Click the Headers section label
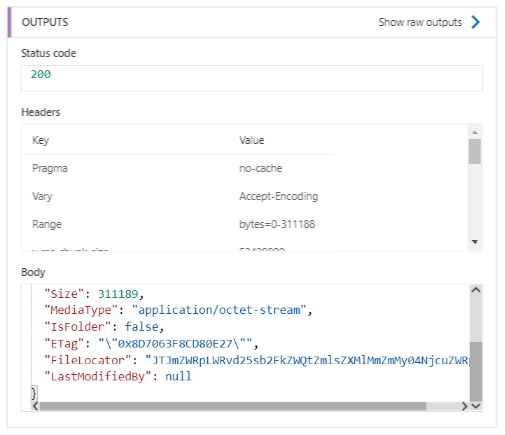The image size is (505, 435). pos(41,112)
